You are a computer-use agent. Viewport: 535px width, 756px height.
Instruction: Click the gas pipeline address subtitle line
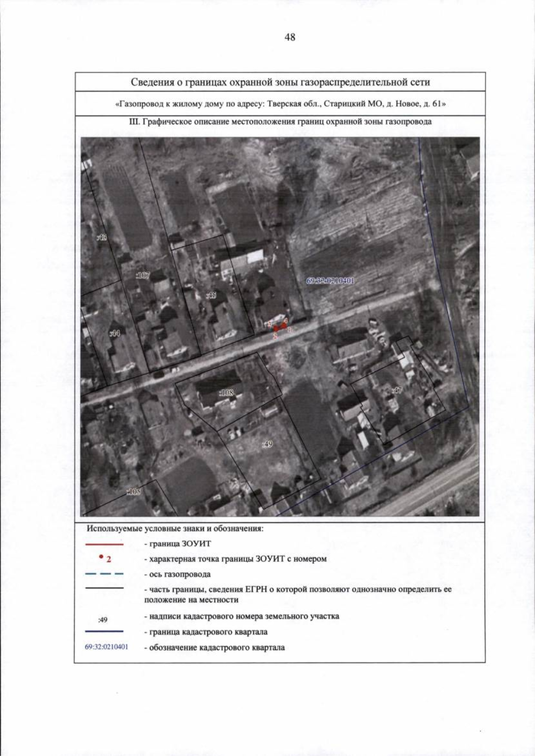pyautogui.click(x=280, y=104)
